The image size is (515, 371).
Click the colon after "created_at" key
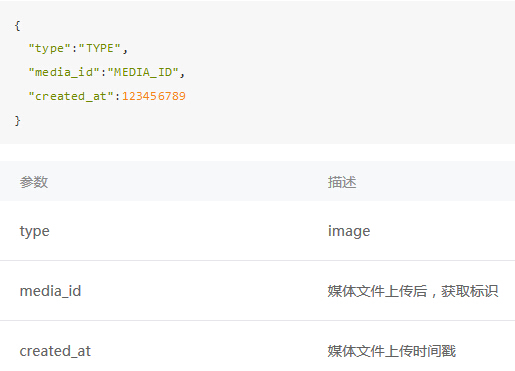tap(117, 97)
